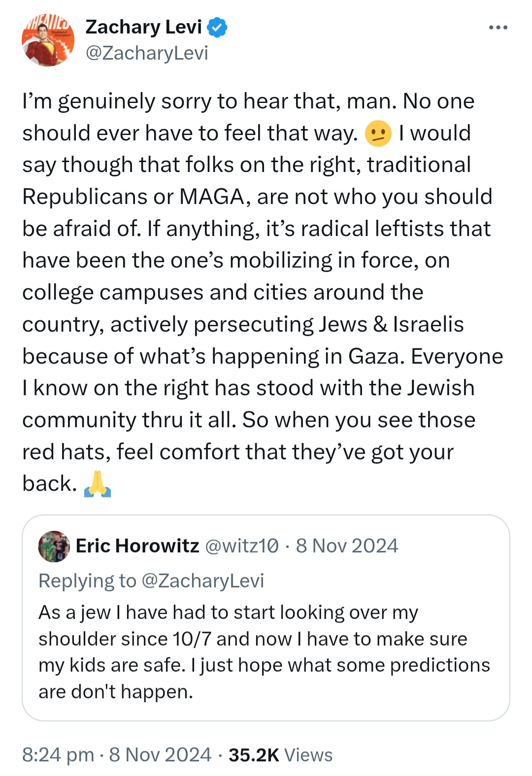
Task: Click Zachary Levi's profile avatar
Action: point(48,40)
